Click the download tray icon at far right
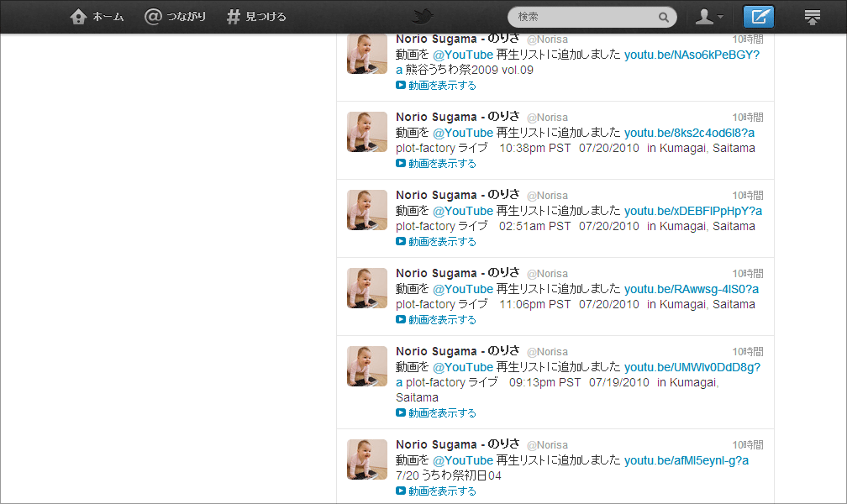The image size is (847, 504). 812,18
